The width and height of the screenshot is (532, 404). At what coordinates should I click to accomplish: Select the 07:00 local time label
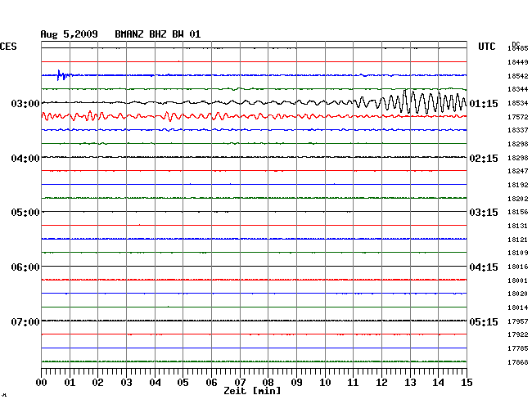click(25, 321)
